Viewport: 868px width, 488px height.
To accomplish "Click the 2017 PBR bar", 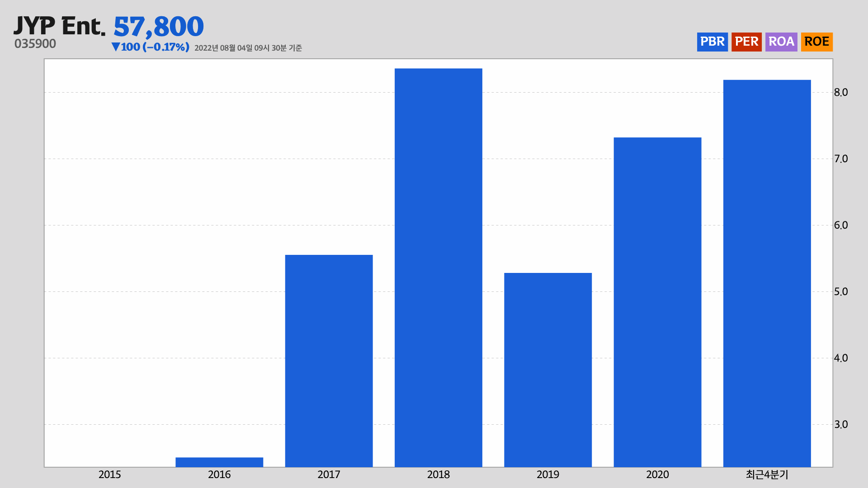I will [x=329, y=361].
